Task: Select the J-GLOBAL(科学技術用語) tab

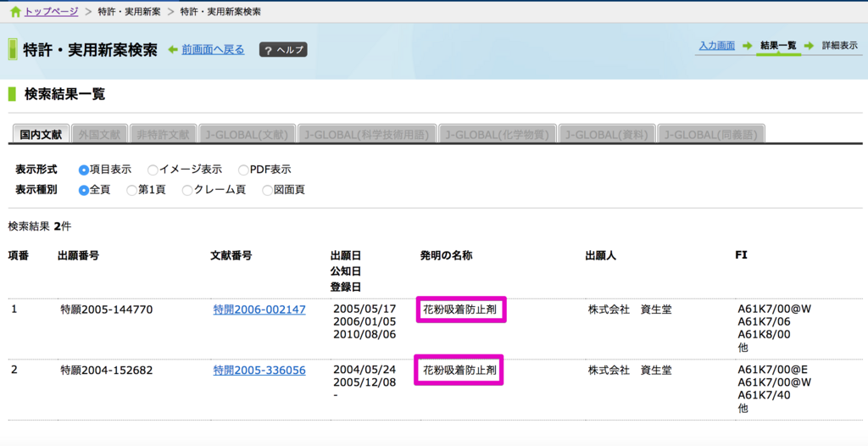Action: click(x=367, y=134)
